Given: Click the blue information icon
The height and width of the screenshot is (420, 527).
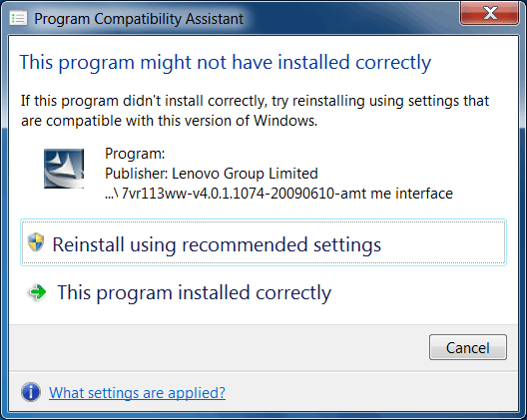Looking at the screenshot, I should pos(31,392).
